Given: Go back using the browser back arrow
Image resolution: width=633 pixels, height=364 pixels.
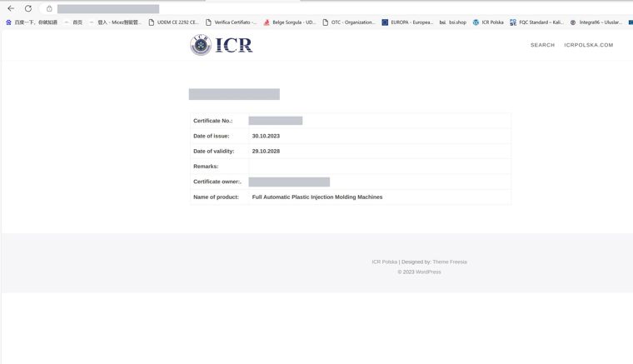Looking at the screenshot, I should pyautogui.click(x=11, y=8).
